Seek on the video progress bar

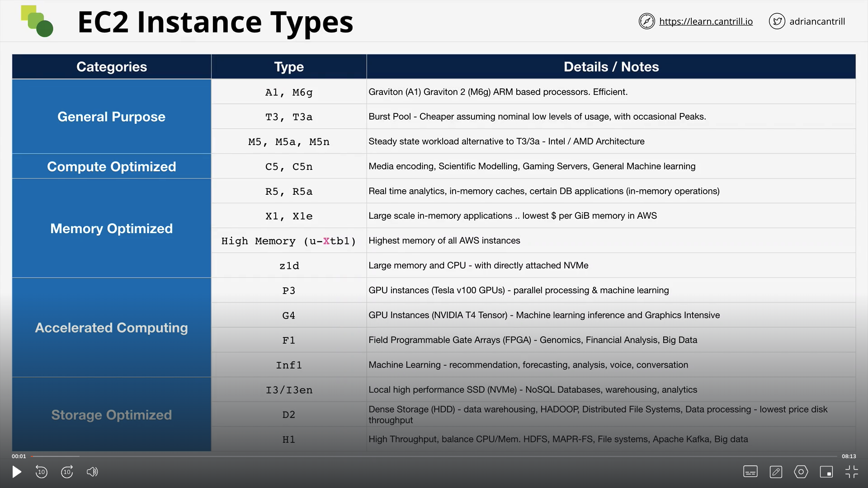pyautogui.click(x=434, y=456)
